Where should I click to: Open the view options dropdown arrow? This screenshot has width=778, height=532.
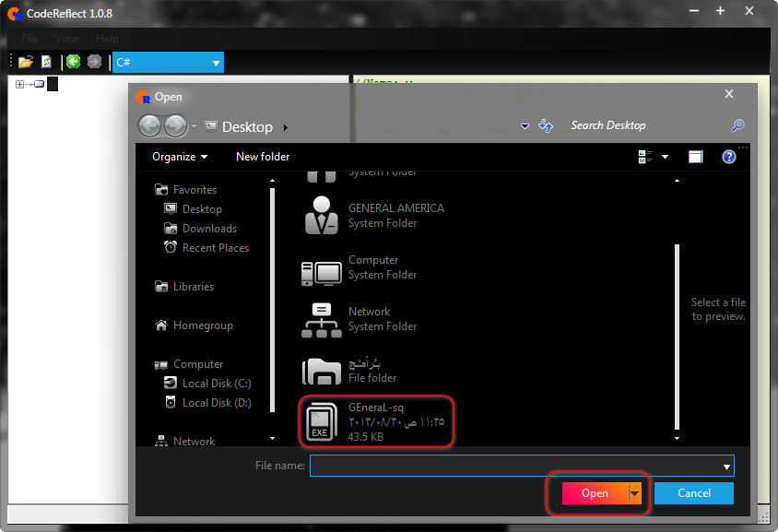(x=665, y=157)
